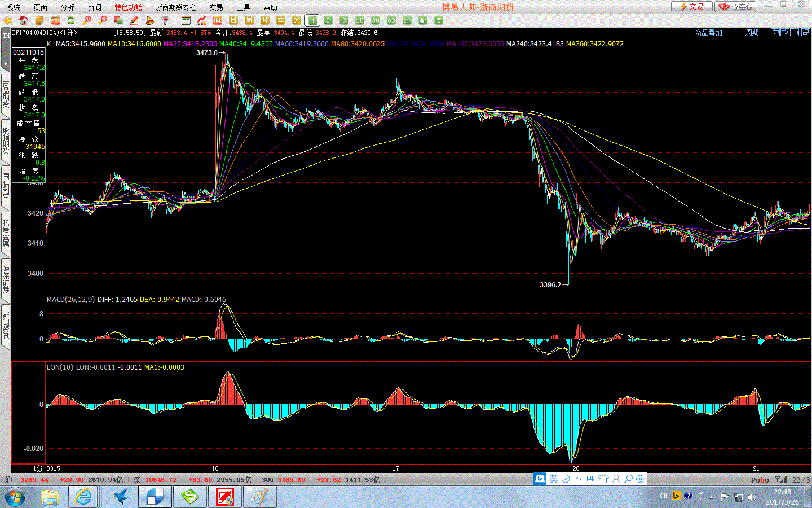
Task: Select the monthly 月 period icon
Action: pyautogui.click(x=265, y=20)
